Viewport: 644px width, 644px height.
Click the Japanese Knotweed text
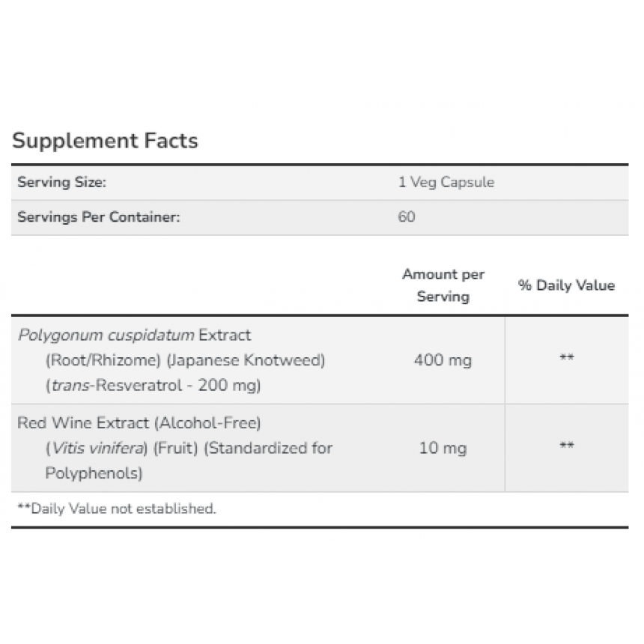(246, 360)
